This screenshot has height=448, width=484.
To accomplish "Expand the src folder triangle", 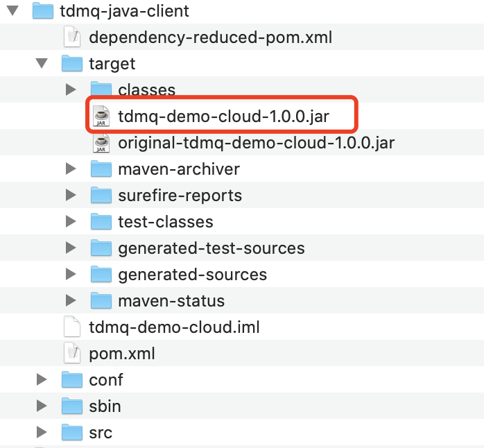I will (x=42, y=432).
